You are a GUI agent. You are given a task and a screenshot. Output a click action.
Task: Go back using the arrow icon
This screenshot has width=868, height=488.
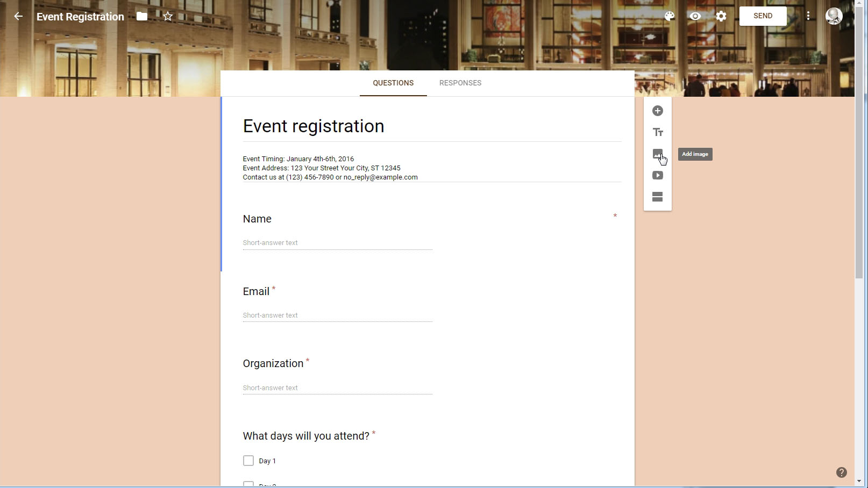(x=18, y=16)
